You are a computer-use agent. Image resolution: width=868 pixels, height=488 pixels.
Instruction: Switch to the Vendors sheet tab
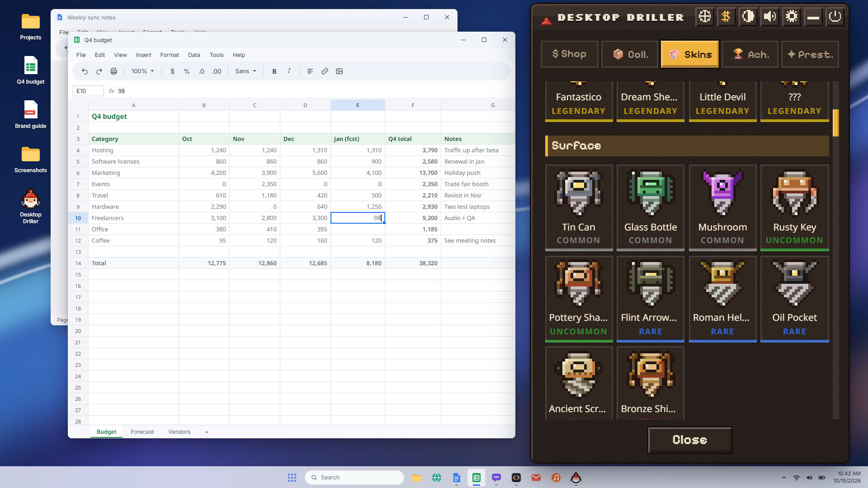179,432
